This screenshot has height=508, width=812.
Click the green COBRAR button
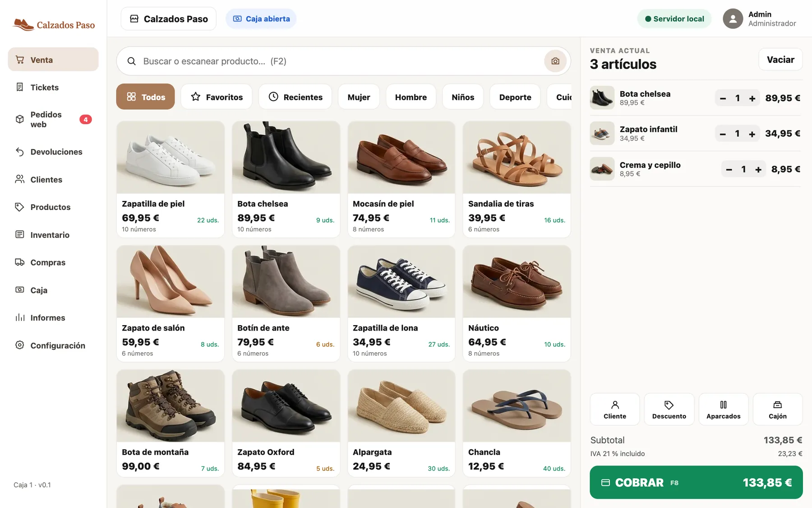point(696,482)
